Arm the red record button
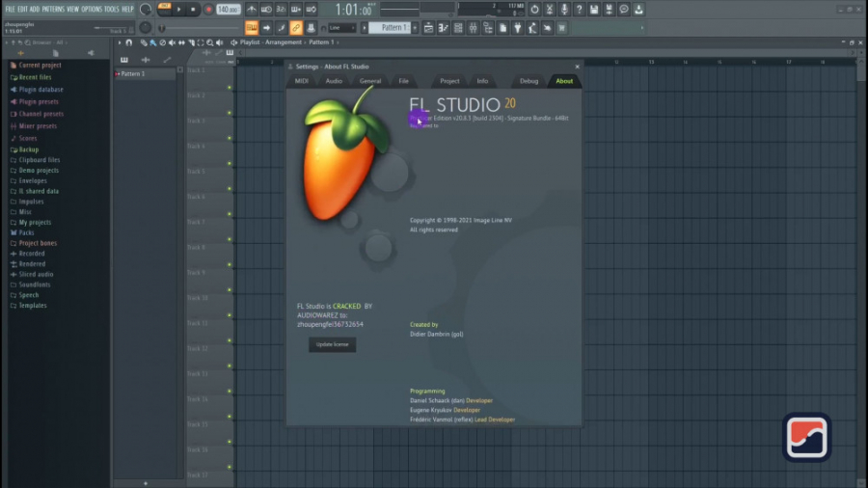Image resolution: width=868 pixels, height=488 pixels. click(x=208, y=10)
